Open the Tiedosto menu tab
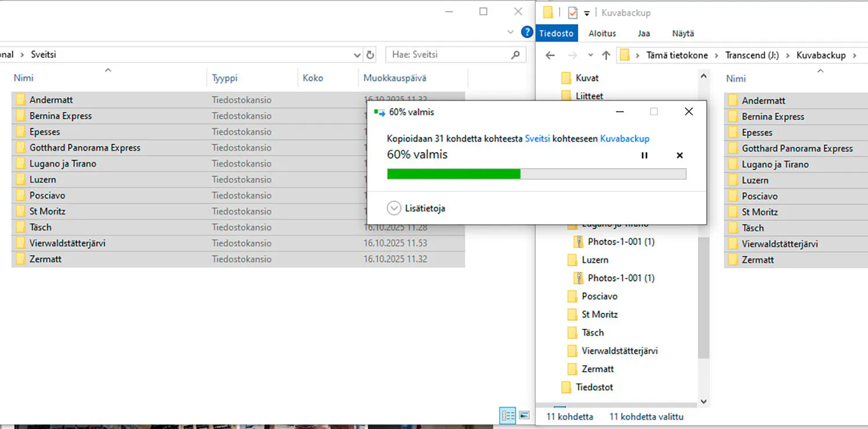Screen dimensions: 868x429 (x=556, y=34)
